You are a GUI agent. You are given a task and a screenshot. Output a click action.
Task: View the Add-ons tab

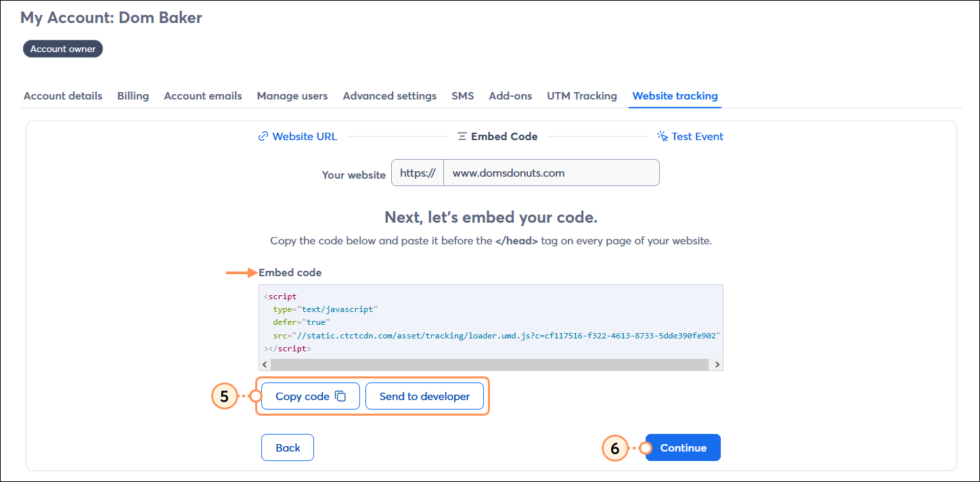point(510,95)
